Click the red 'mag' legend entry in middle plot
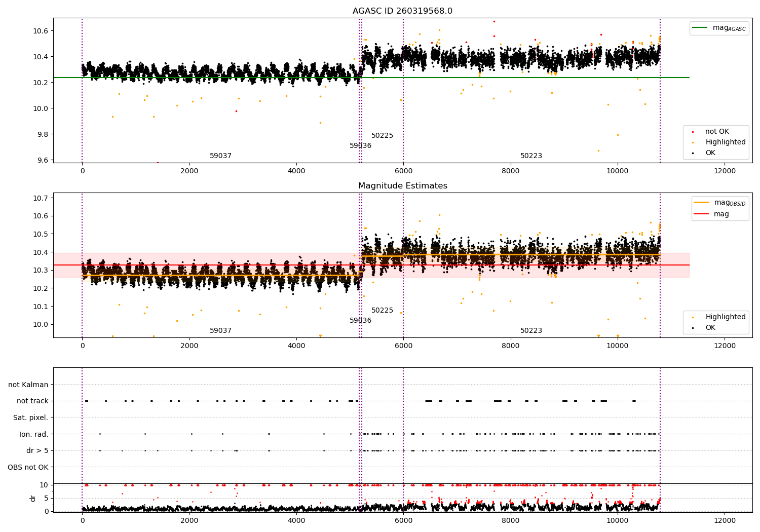The width and height of the screenshot is (760, 532). click(711, 214)
